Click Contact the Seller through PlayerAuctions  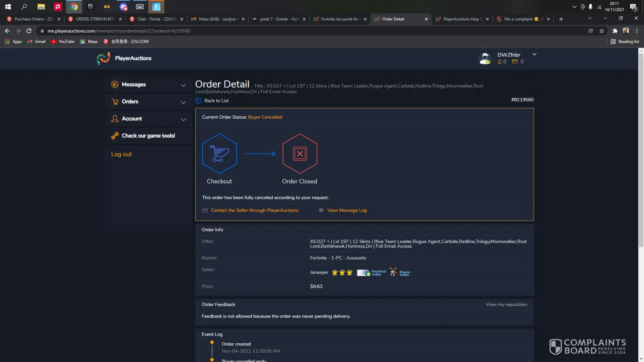254,210
